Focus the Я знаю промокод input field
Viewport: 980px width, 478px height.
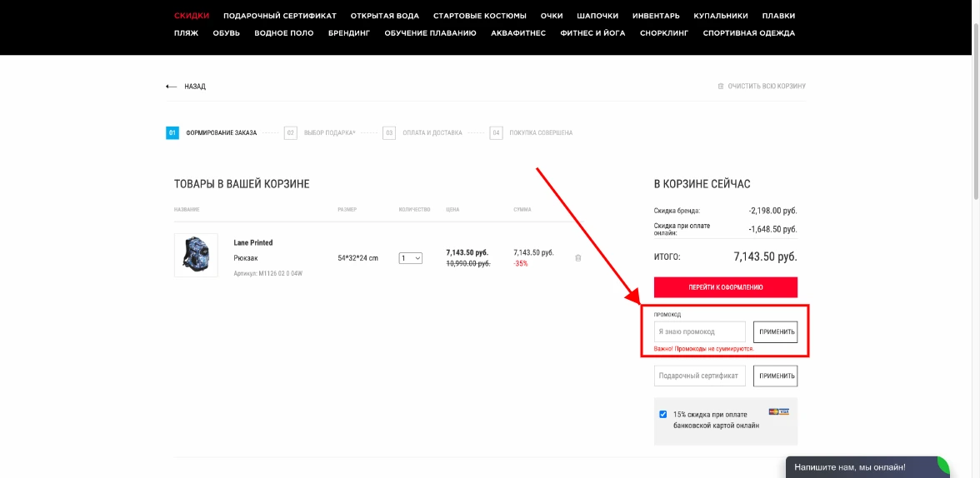click(x=700, y=332)
